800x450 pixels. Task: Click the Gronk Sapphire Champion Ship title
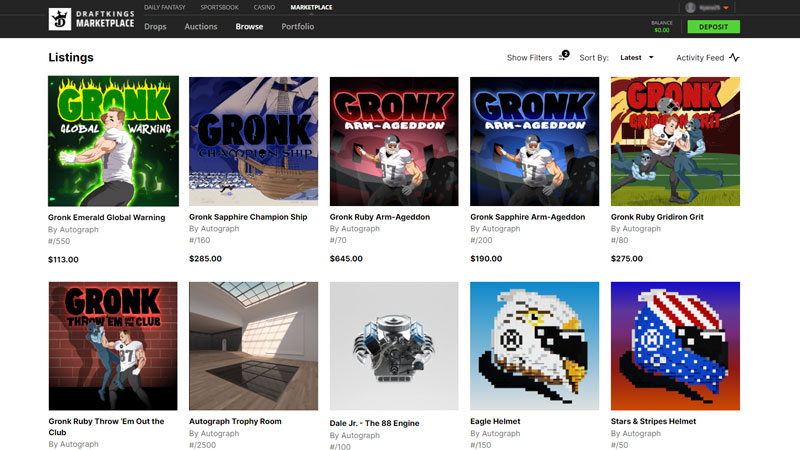point(248,217)
